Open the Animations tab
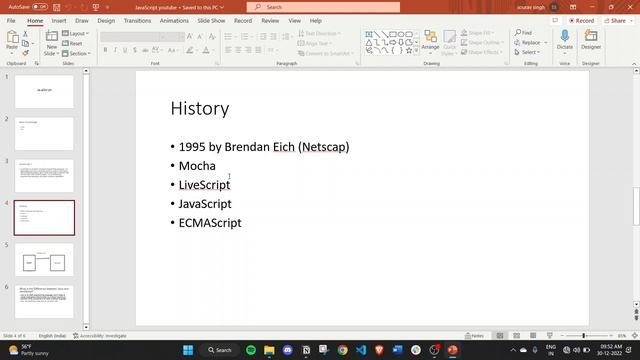The width and height of the screenshot is (640, 360). (x=174, y=20)
